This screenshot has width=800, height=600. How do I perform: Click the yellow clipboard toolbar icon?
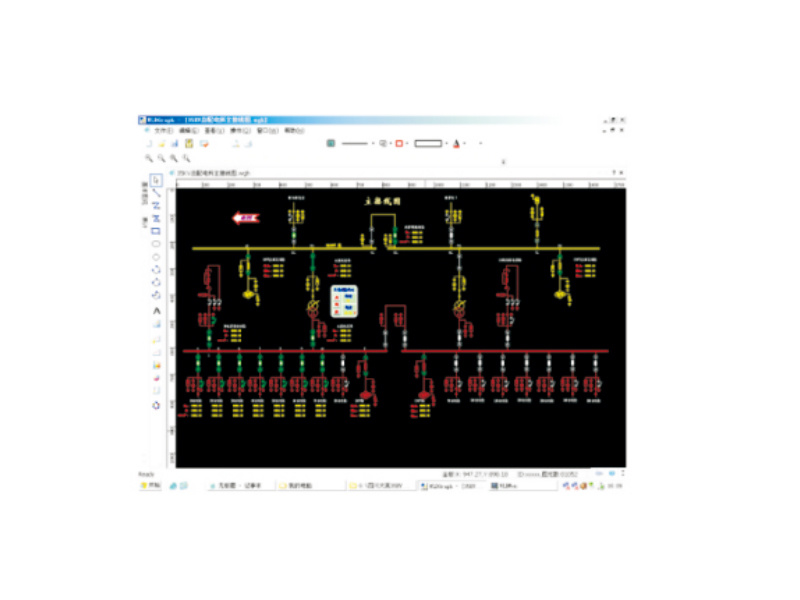(189, 144)
